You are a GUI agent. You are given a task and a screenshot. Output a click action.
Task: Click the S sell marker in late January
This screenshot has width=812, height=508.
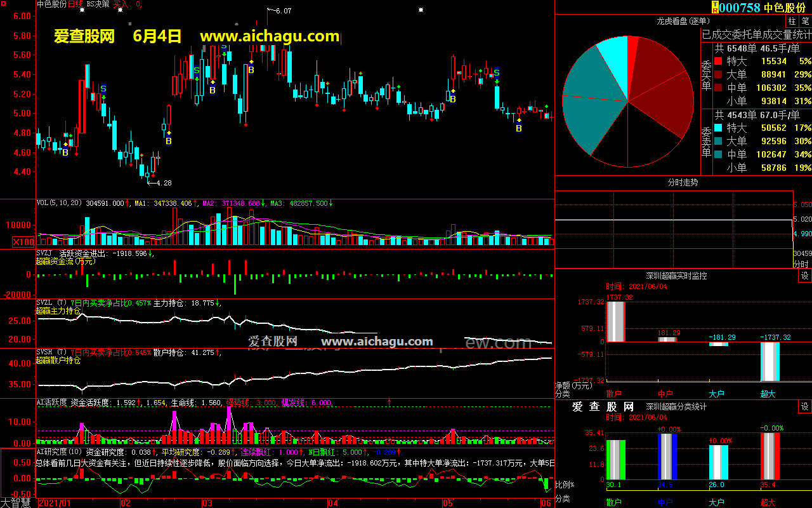103,88
